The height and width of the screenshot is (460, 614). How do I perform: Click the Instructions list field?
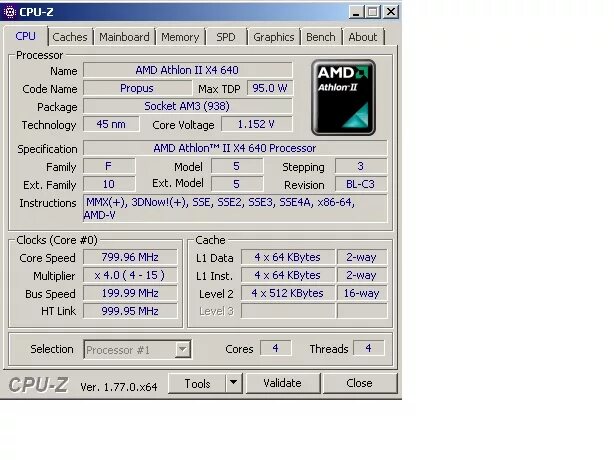coord(235,209)
